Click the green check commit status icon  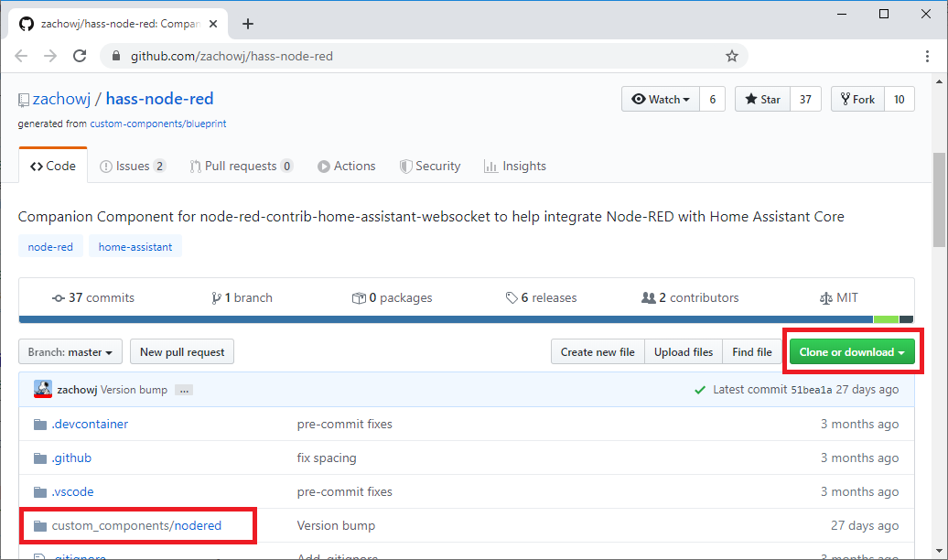click(x=700, y=390)
